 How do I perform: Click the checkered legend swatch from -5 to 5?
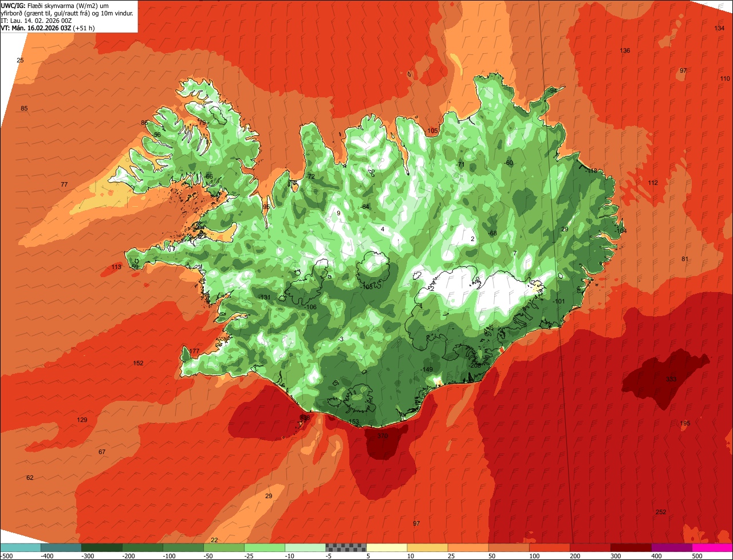[x=345, y=547]
